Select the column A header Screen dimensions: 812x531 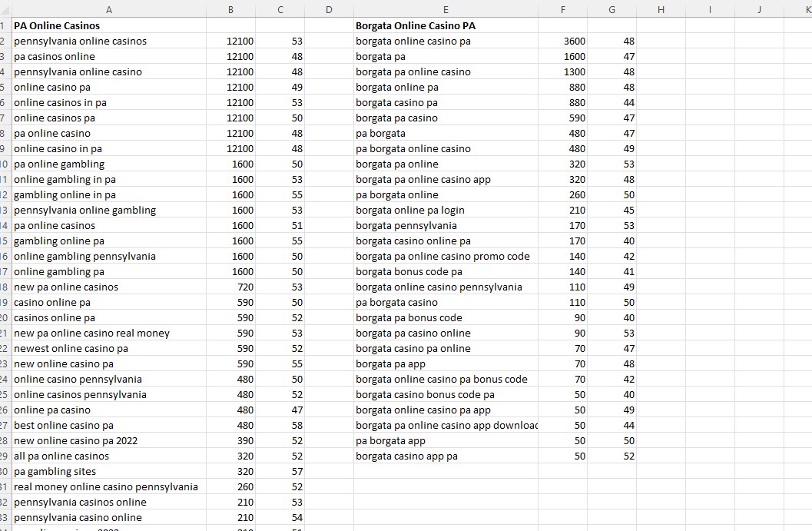109,9
